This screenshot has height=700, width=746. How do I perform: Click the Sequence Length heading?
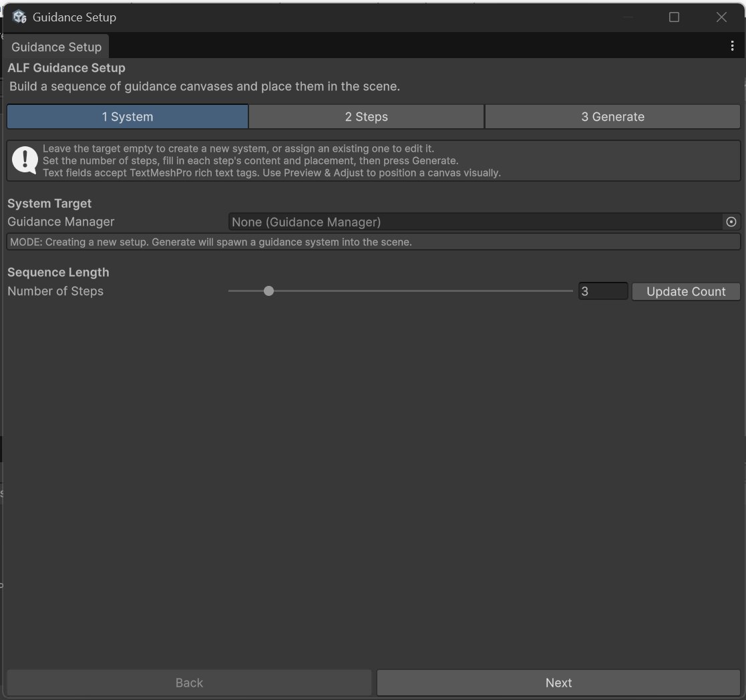click(58, 273)
